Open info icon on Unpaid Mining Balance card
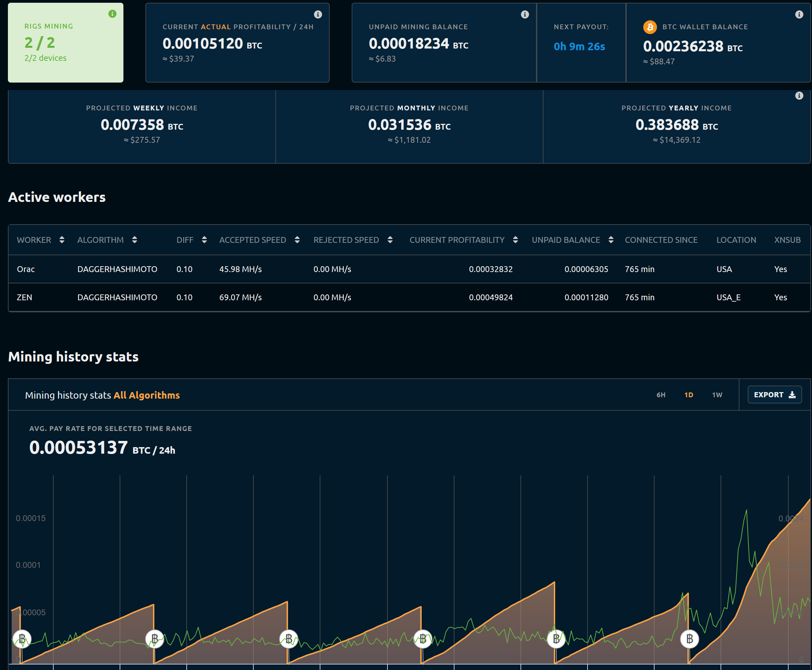The image size is (812, 670). click(x=525, y=14)
